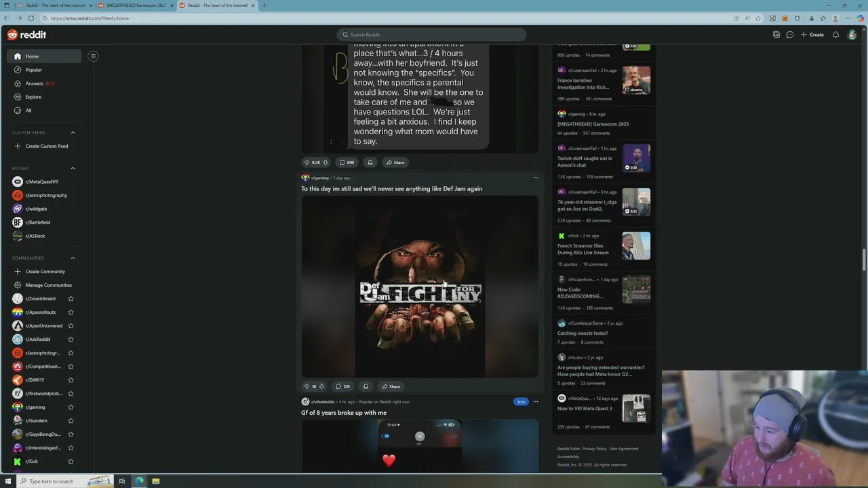Favorite r/Apexrollouts with its star
Viewport: 868px width, 488px height.
[71, 312]
